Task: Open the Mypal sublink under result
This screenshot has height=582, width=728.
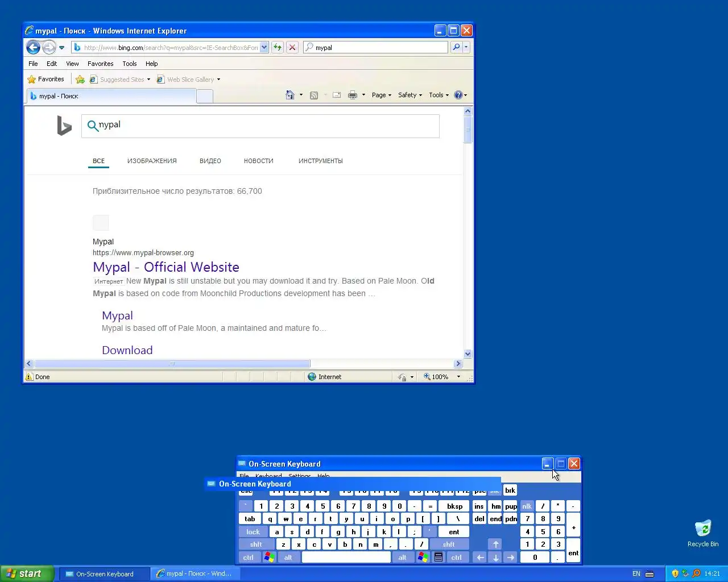Action: [118, 315]
